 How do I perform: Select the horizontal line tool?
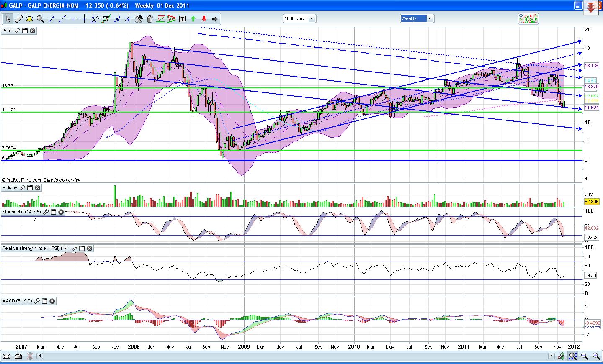click(x=73, y=19)
